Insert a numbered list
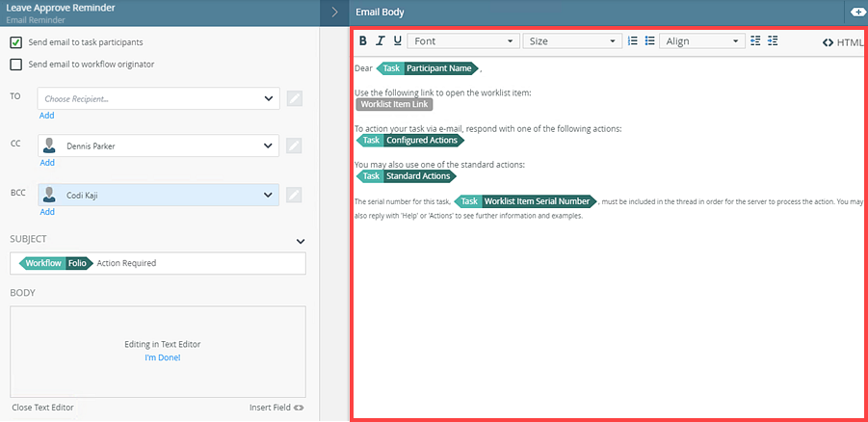Viewport: 868px width, 422px height. pyautogui.click(x=633, y=41)
